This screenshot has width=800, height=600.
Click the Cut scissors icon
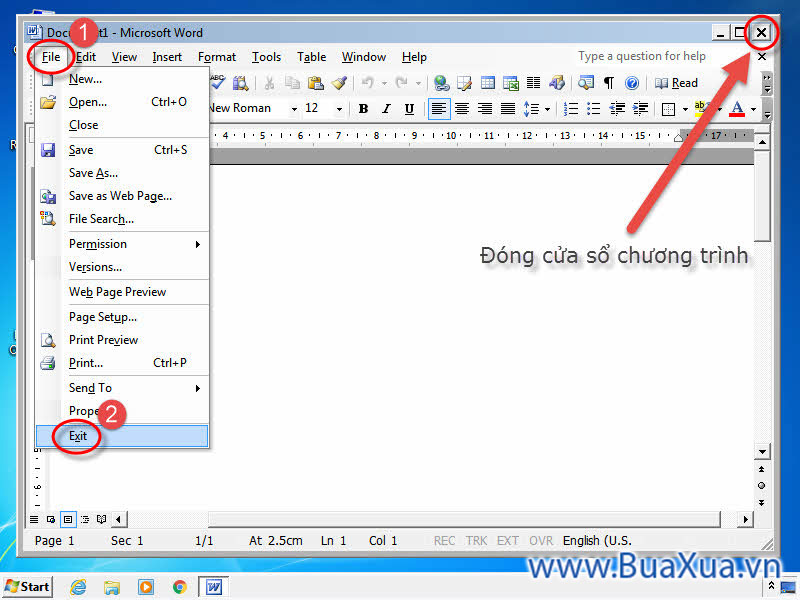(269, 83)
